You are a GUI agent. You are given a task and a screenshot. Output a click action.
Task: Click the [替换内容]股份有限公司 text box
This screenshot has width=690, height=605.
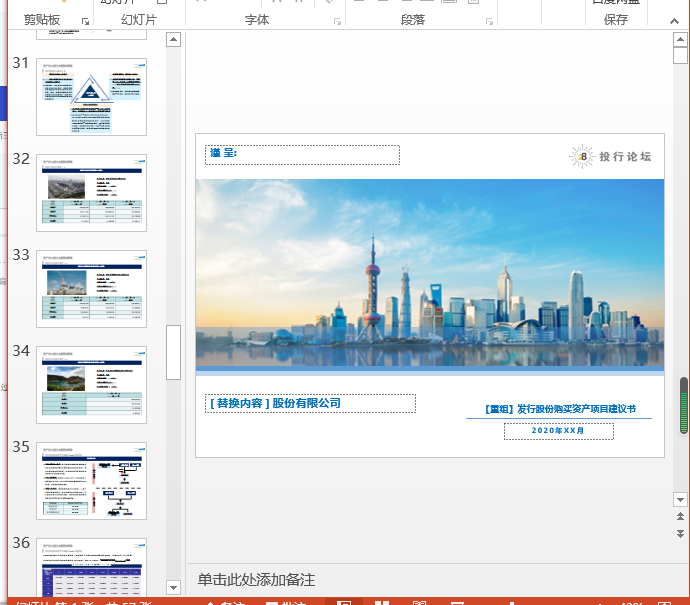[310, 403]
